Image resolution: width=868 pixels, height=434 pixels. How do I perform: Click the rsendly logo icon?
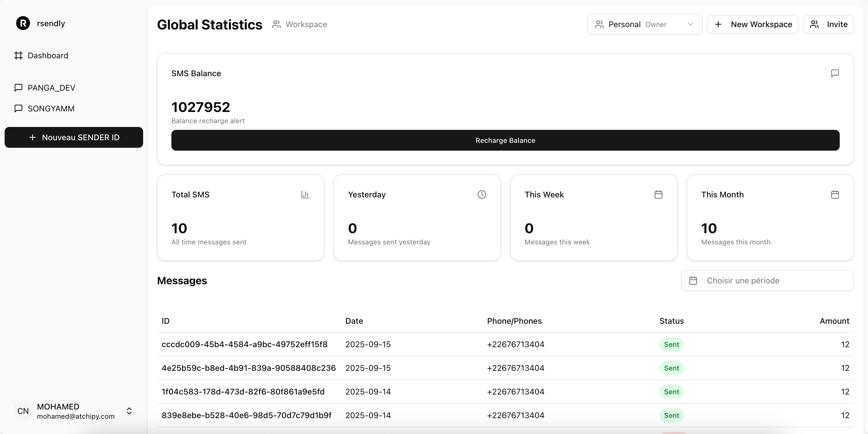[23, 23]
